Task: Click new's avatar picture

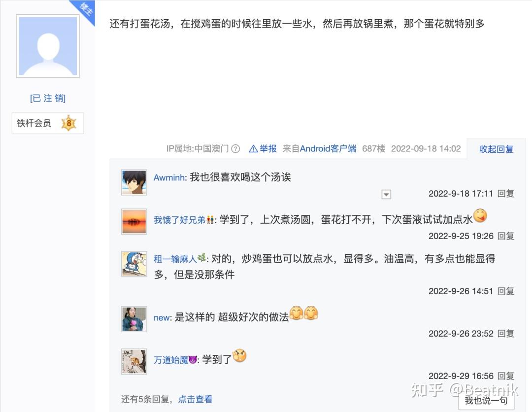Action: click(134, 319)
